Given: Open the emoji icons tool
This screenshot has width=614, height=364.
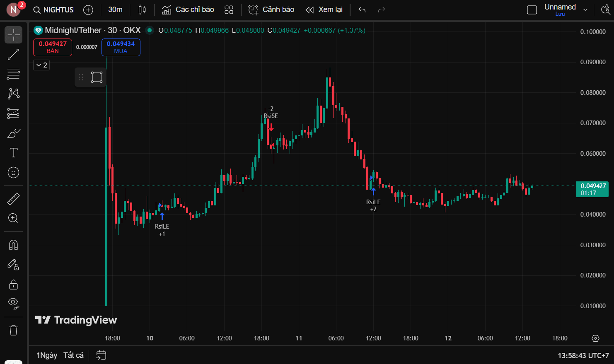Looking at the screenshot, I should pos(13,172).
